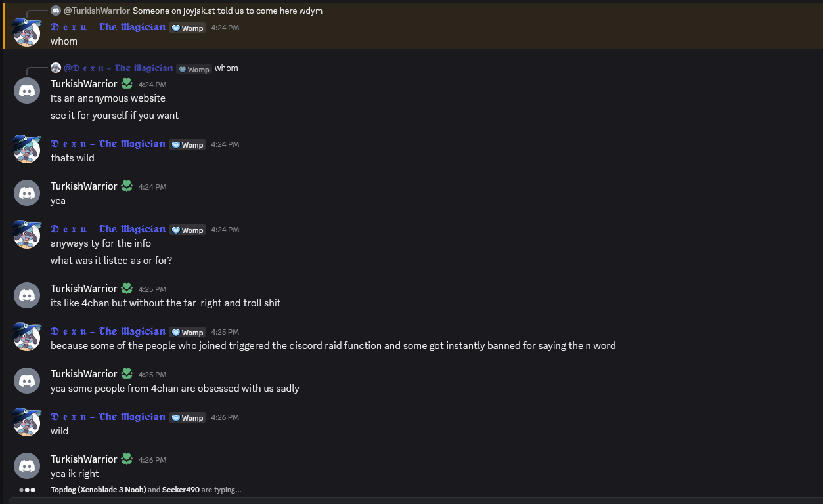The image size is (823, 504).
Task: Click TurkishWarrior's avatar beside "Its an anonymous website"
Action: click(27, 90)
